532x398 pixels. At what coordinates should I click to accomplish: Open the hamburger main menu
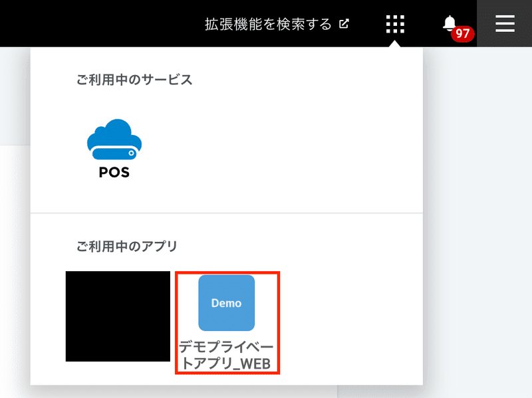coord(505,24)
